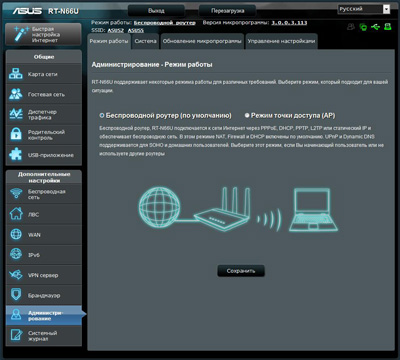Switch to the Система tab

tap(145, 41)
